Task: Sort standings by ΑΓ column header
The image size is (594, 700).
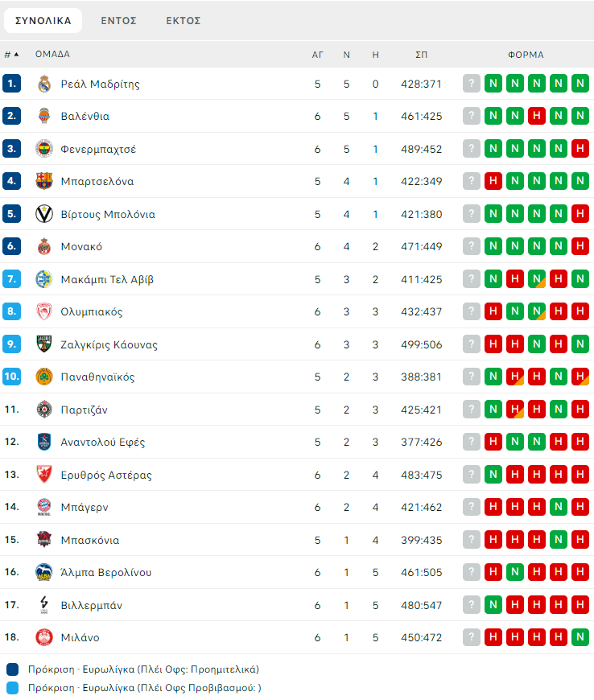Action: (318, 55)
